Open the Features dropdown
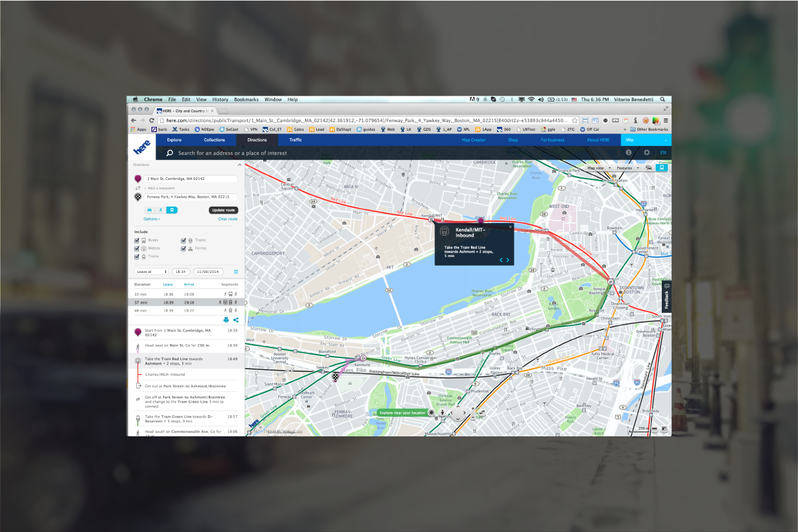Screen dimensions: 798x532 tap(628, 168)
